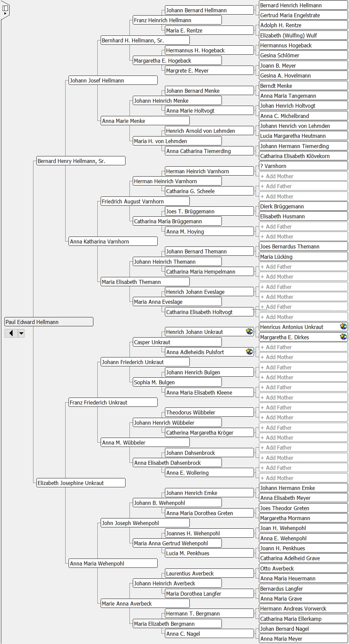Select Anna M. Wübbeler
349x644 pixels.
(x=145, y=442)
